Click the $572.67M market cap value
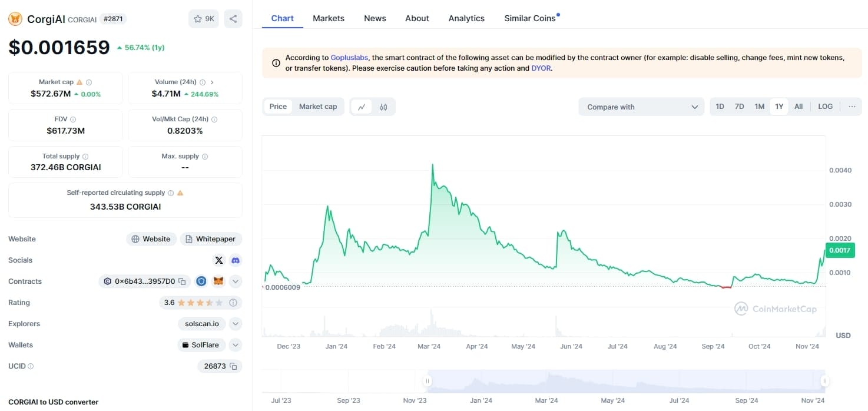 (51, 94)
